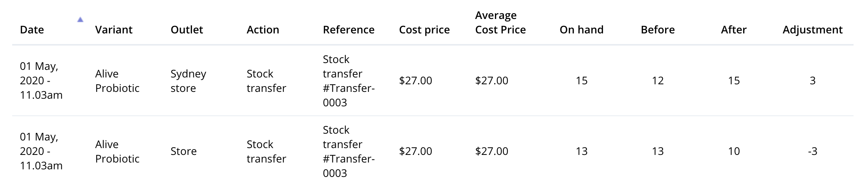This screenshot has width=868, height=183.
Task: Click the On hand column header
Action: 581,30
